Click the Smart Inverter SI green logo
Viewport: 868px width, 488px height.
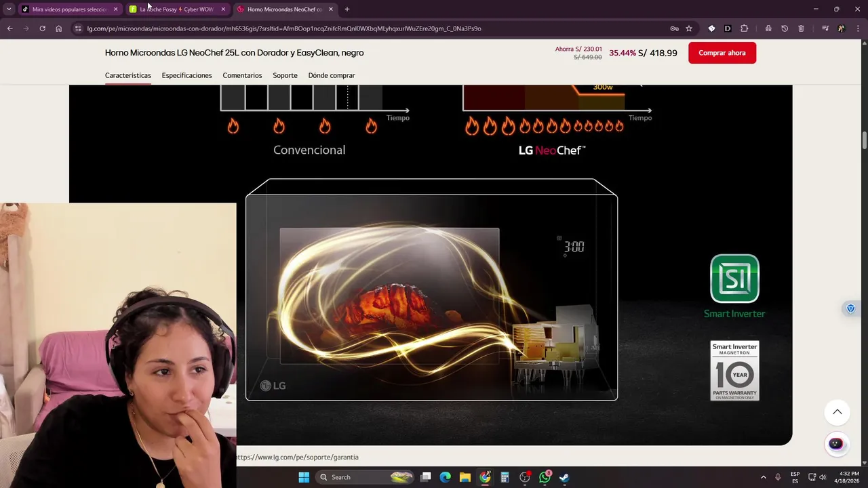[x=734, y=279]
